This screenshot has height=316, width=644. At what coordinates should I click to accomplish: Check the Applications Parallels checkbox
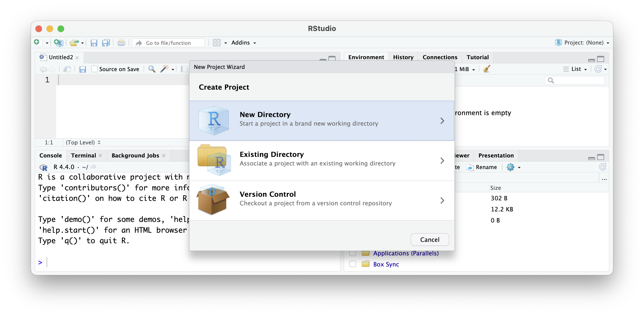pos(352,253)
